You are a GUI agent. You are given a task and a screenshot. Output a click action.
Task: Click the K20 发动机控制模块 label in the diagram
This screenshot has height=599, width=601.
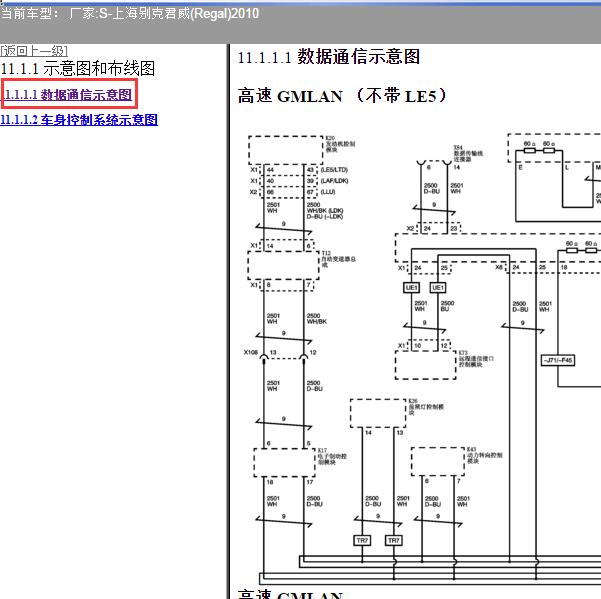click(340, 144)
